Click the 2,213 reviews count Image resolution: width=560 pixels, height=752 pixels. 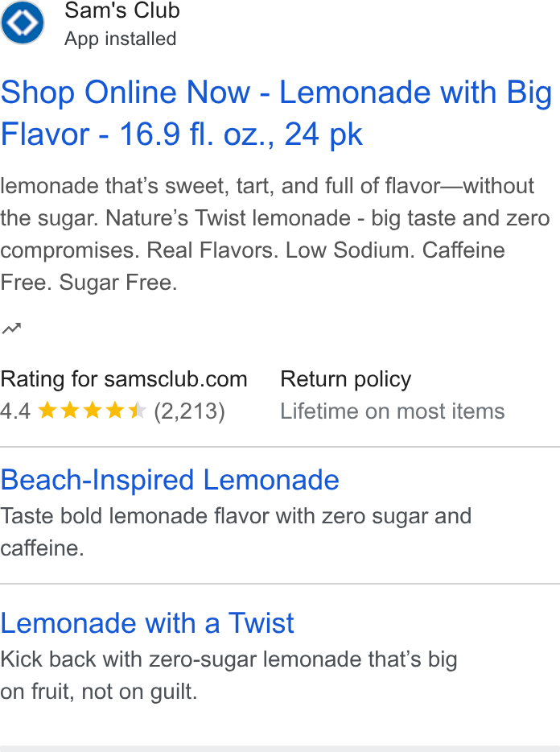click(x=189, y=411)
